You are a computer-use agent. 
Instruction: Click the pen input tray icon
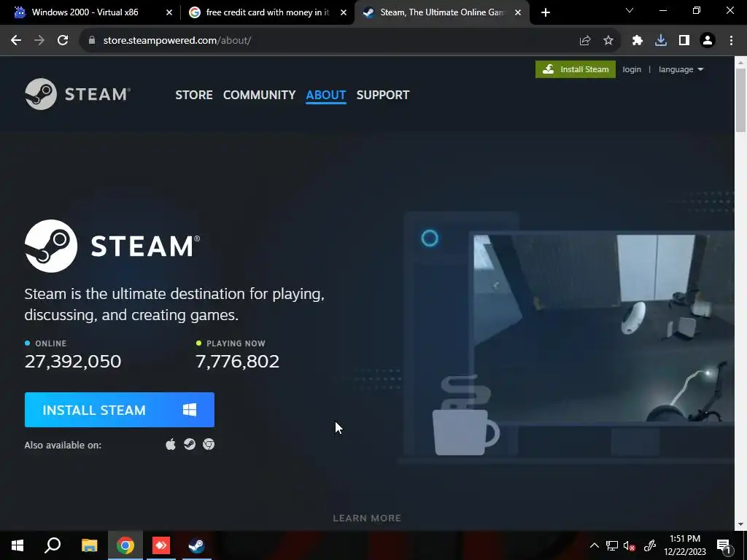tap(650, 545)
